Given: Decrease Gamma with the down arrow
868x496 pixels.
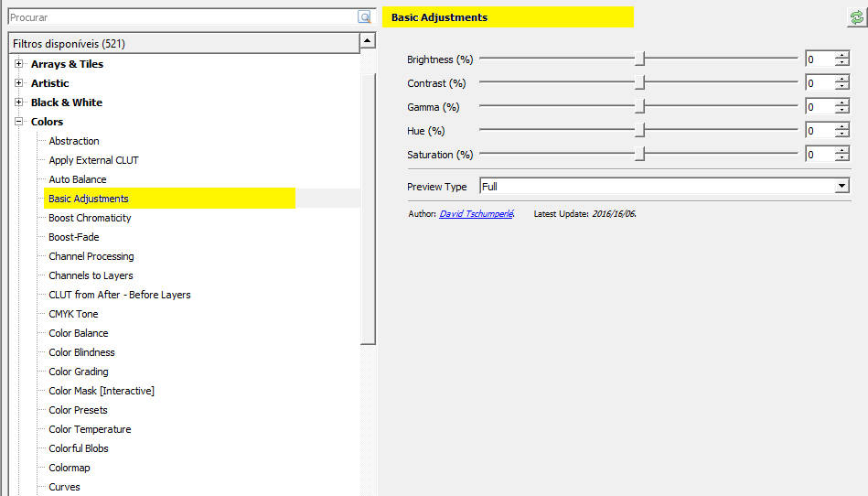Looking at the screenshot, I should (x=842, y=110).
